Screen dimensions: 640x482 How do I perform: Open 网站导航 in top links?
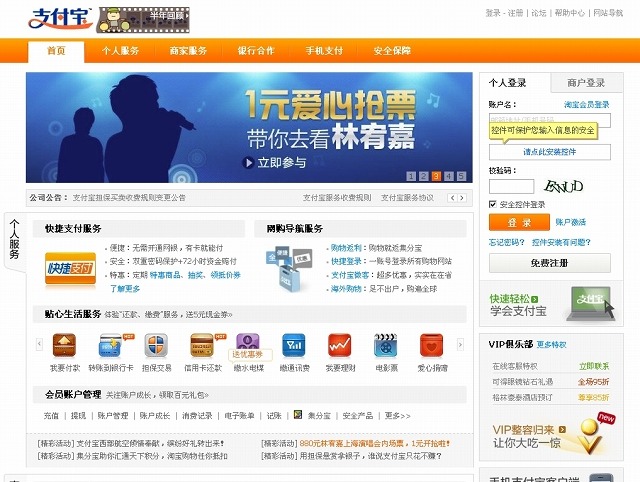tap(608, 13)
